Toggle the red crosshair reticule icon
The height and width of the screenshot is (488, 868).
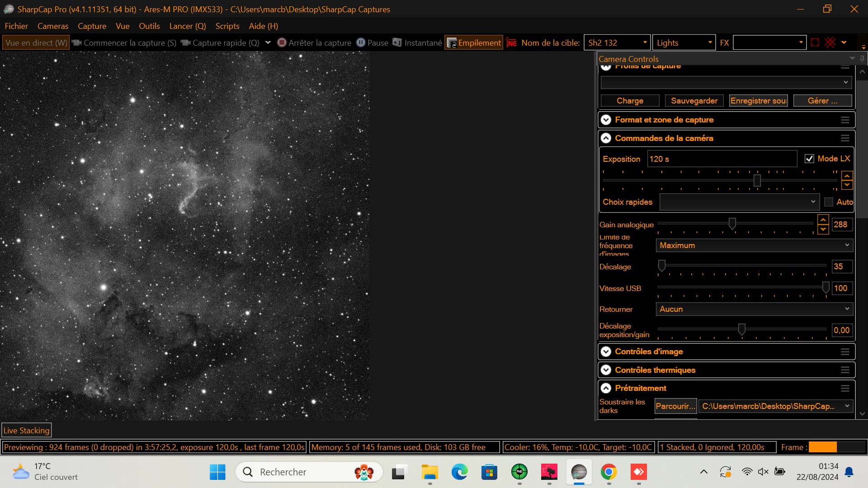point(830,42)
